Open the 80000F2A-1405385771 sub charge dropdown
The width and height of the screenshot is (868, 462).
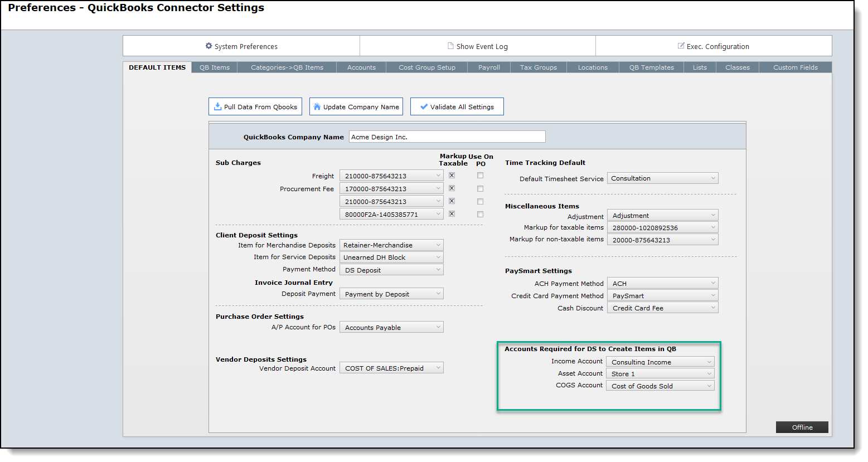tap(391, 214)
